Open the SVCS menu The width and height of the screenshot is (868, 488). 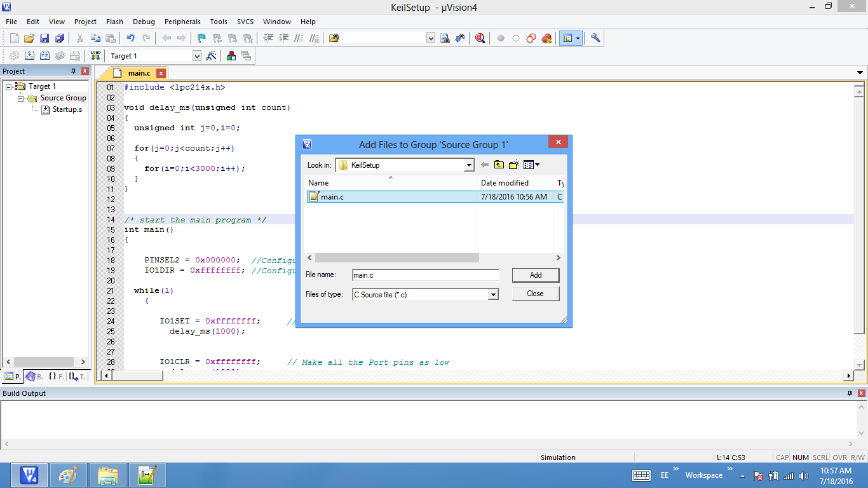point(245,22)
